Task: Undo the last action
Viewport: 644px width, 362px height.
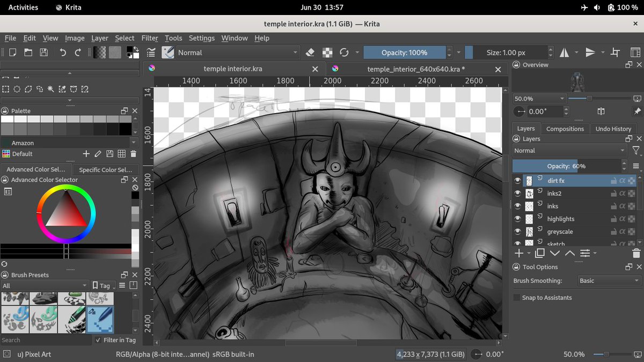Action: click(x=63, y=53)
